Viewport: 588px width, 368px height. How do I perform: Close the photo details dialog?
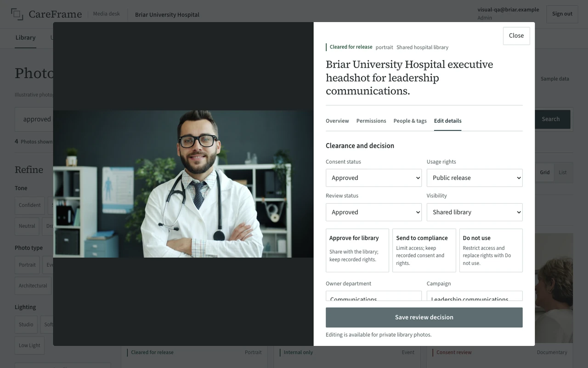(516, 35)
